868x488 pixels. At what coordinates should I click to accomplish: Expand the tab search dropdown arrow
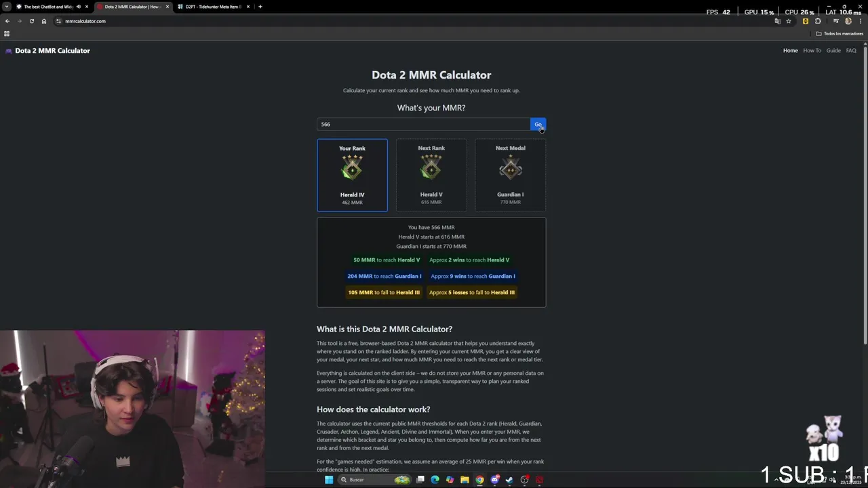[6, 7]
